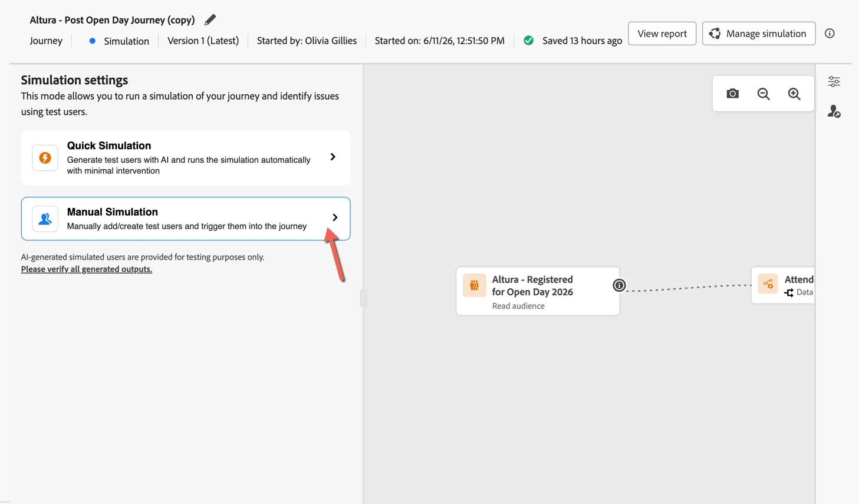
Task: Select the 'Altura - Registered for Open Day 2026' node
Action: click(x=538, y=291)
